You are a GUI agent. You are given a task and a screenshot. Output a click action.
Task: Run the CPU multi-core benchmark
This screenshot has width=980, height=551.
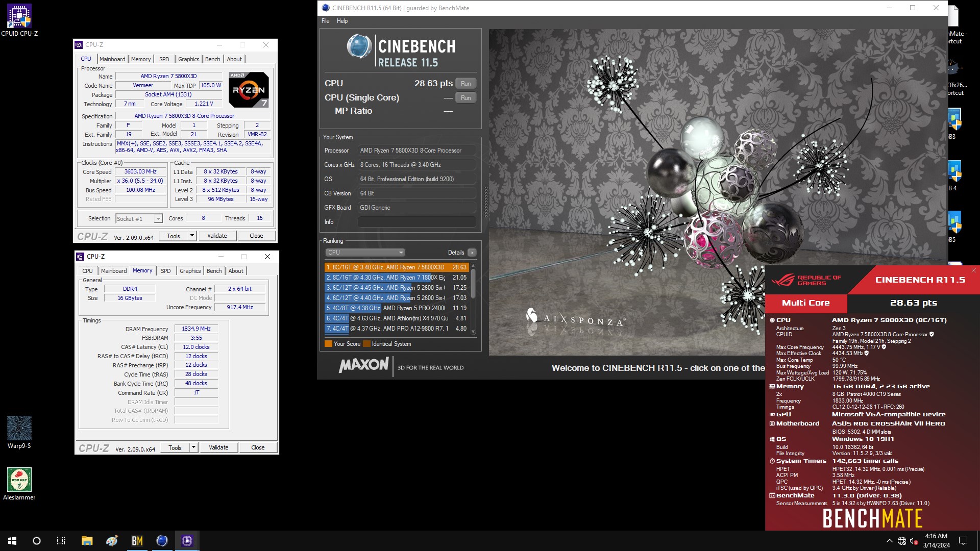click(x=465, y=84)
